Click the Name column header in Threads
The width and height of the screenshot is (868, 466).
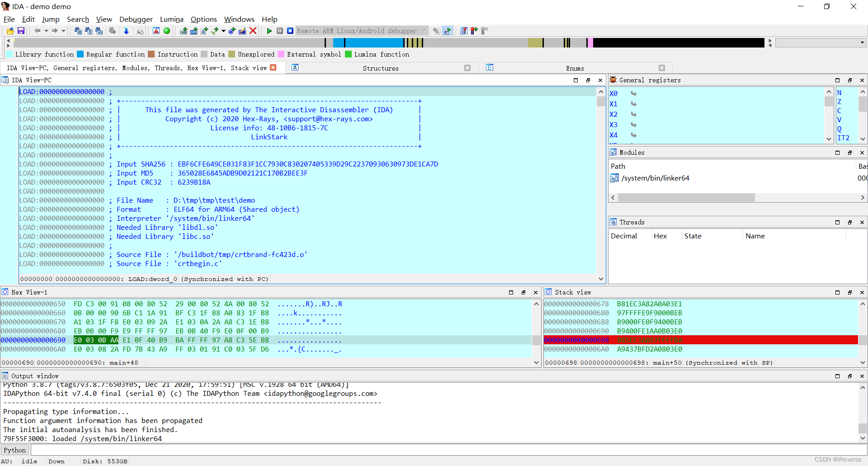[x=755, y=236]
